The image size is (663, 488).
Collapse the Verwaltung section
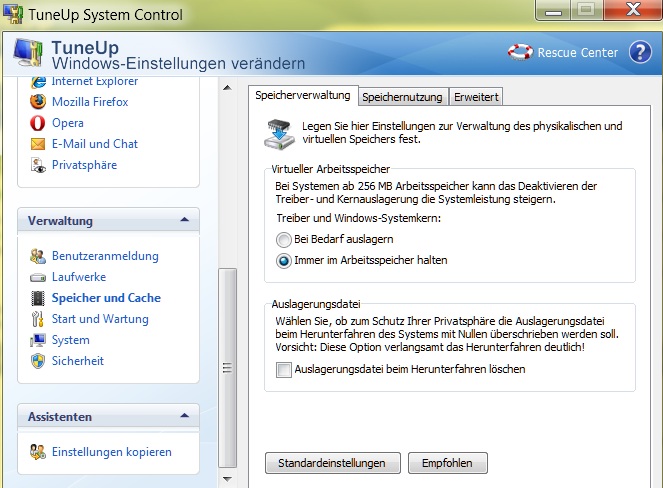(x=184, y=220)
